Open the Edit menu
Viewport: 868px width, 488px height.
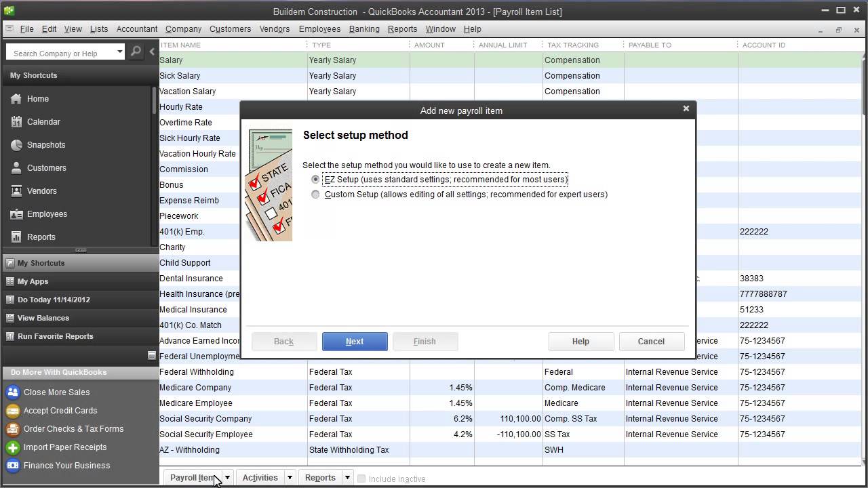point(49,29)
